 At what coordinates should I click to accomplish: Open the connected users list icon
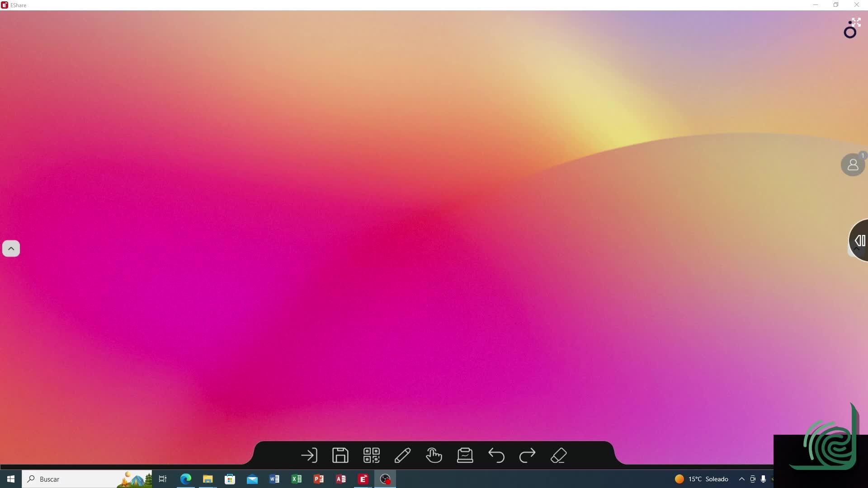click(x=853, y=165)
